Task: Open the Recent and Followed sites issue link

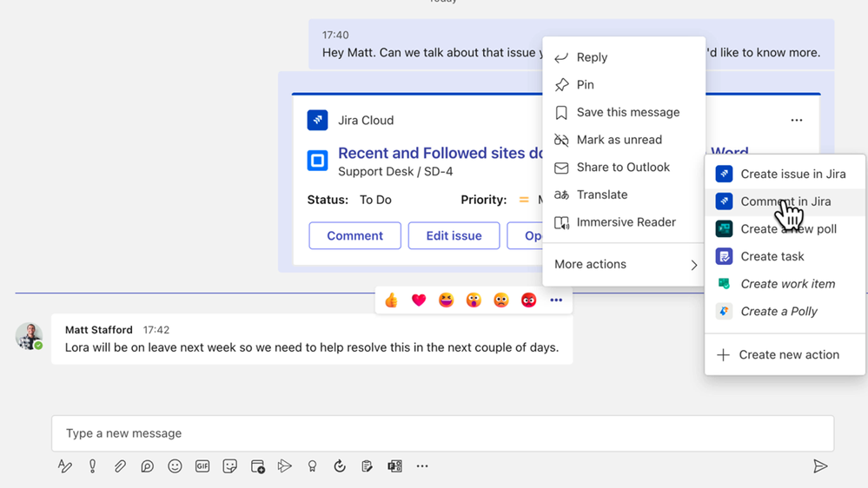Action: pos(441,153)
